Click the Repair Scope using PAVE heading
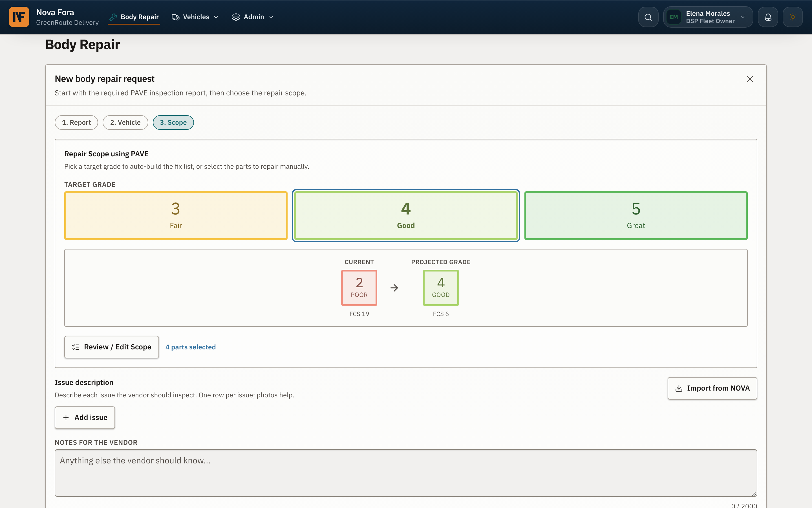This screenshot has height=508, width=812. point(106,154)
